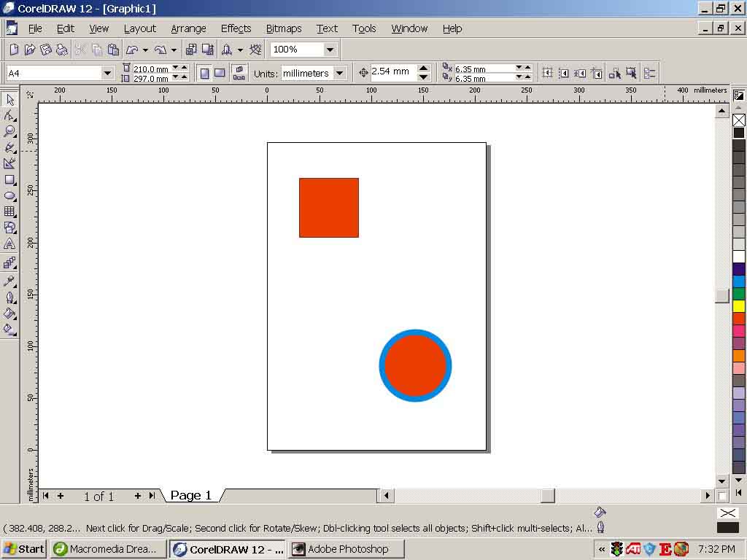
Task: Expand the color palette flyout arrow
Action: [738, 492]
